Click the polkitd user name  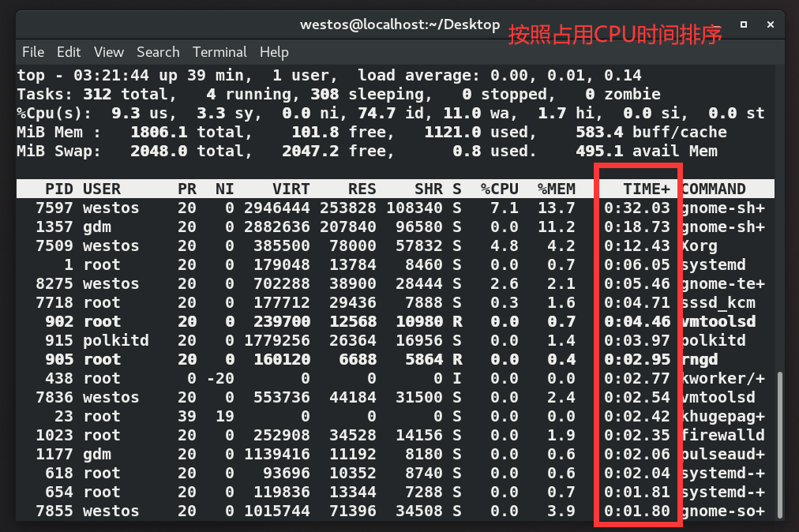click(116, 340)
